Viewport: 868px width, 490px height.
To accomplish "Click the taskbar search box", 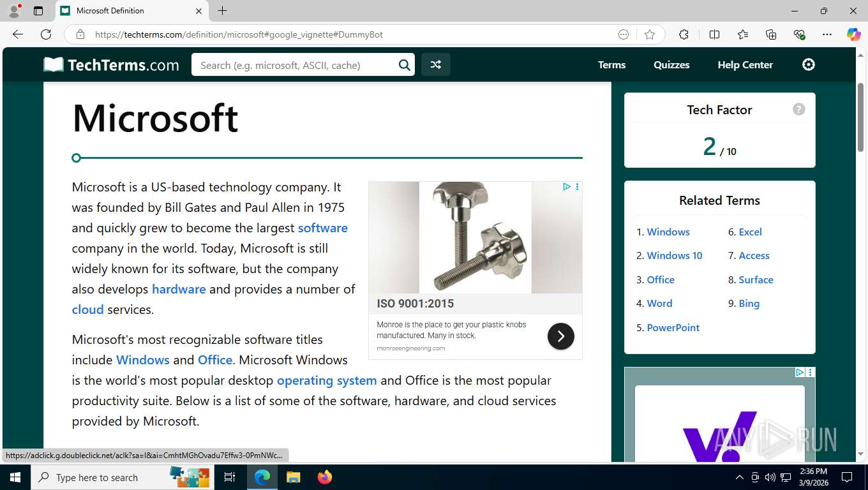I will tap(121, 477).
